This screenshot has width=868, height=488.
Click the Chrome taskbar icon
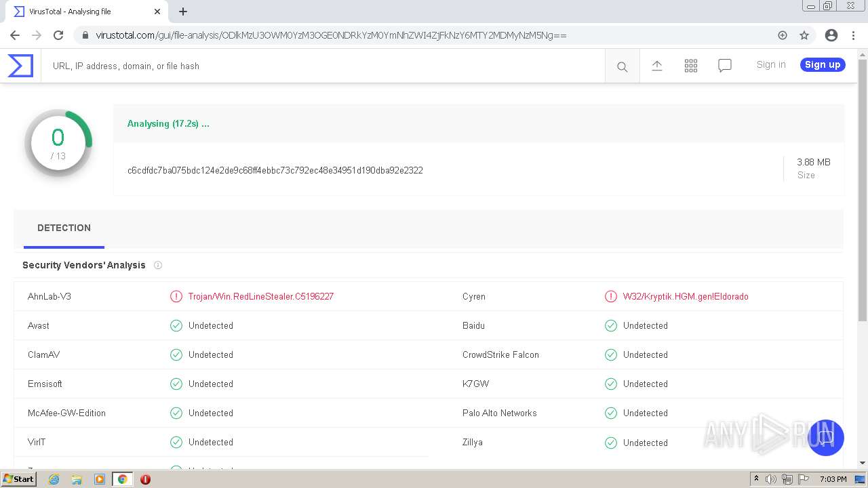point(123,479)
